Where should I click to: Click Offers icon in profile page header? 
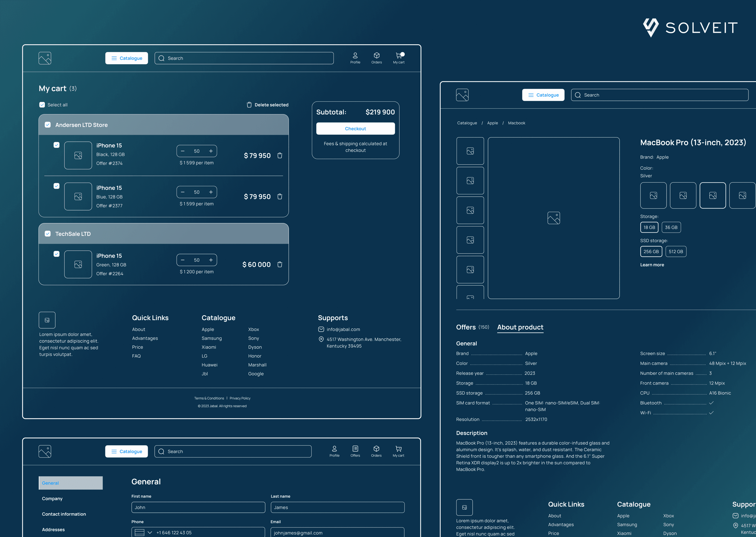point(355,451)
